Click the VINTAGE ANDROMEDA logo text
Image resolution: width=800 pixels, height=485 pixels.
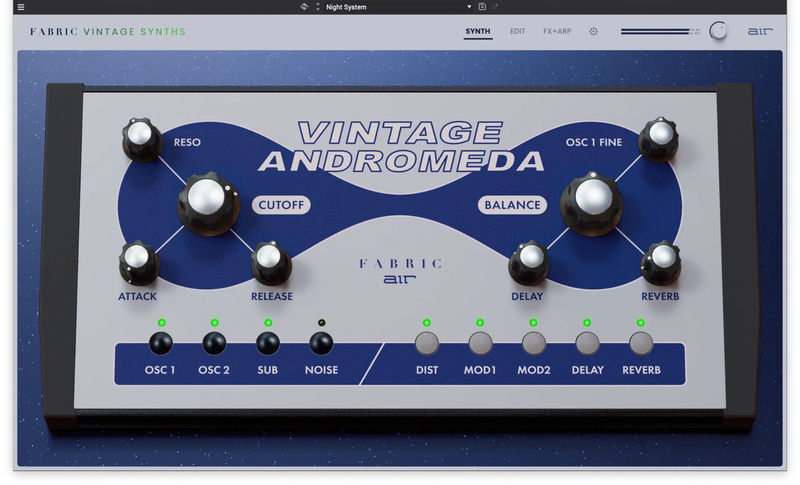[x=401, y=147]
